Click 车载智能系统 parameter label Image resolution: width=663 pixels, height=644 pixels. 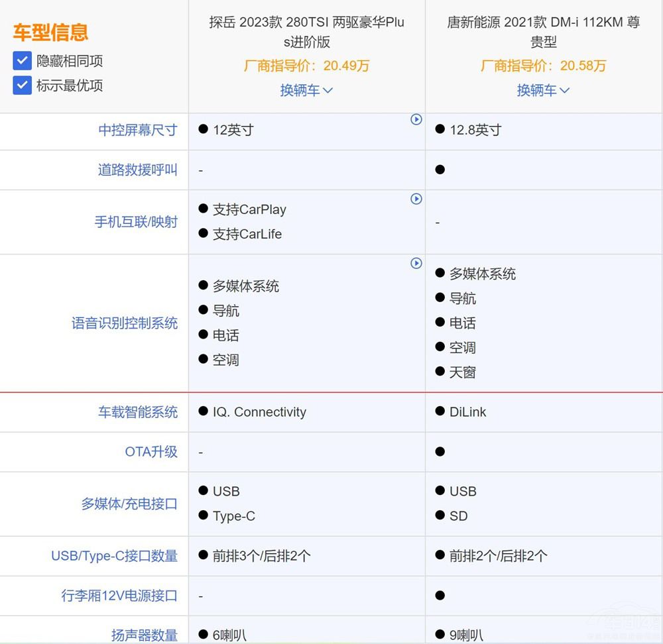(138, 412)
